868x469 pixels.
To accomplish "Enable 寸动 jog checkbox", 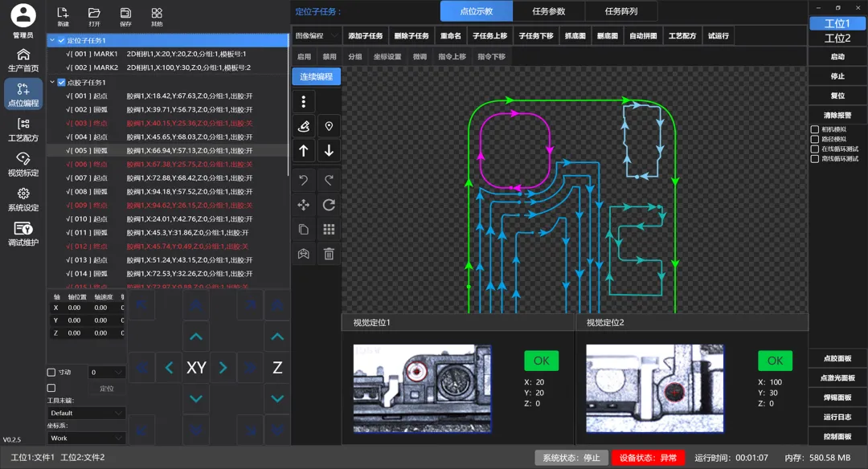I will (51, 372).
